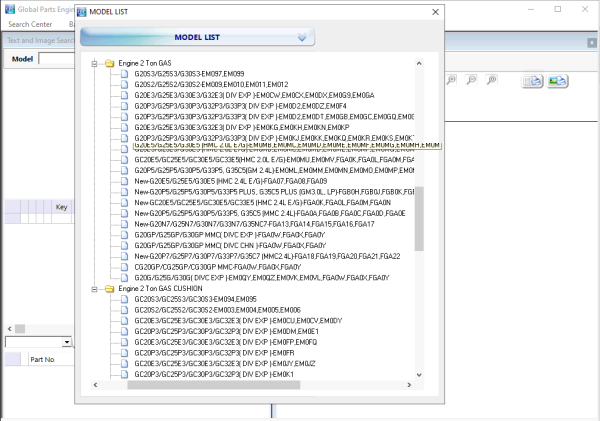Click document icon beside CG20GP/CG25GP/CG30GP entry
Image resolution: width=600 pixels, height=421 pixels.
coord(124,267)
